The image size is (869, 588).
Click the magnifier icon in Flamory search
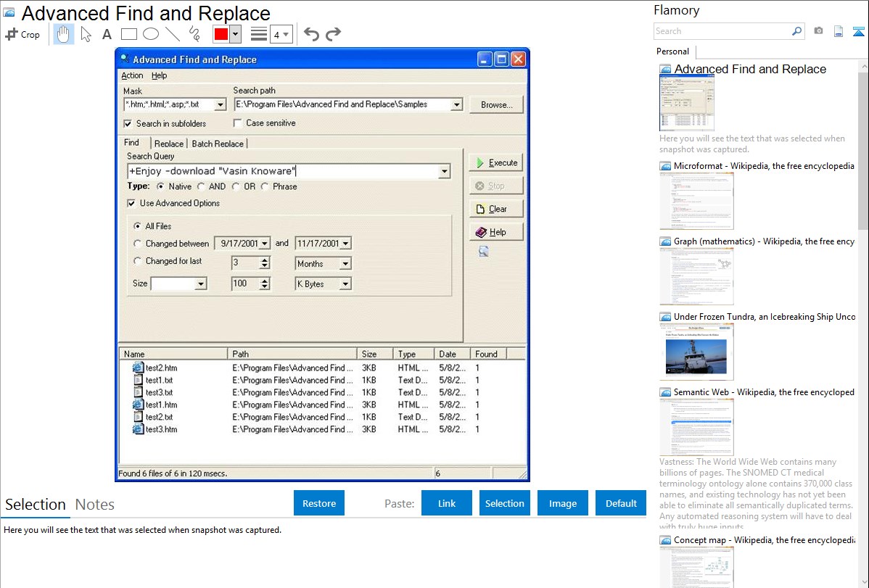796,31
